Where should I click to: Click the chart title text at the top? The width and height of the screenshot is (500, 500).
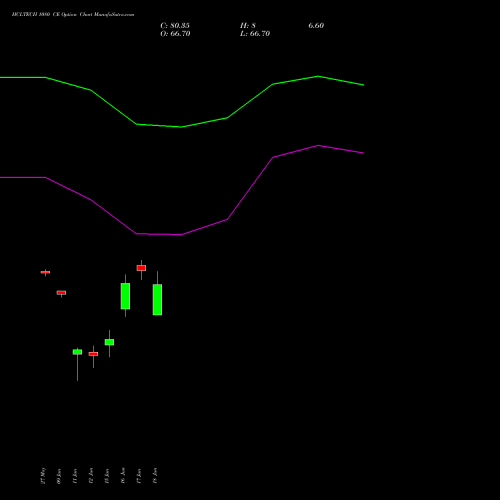point(73,15)
